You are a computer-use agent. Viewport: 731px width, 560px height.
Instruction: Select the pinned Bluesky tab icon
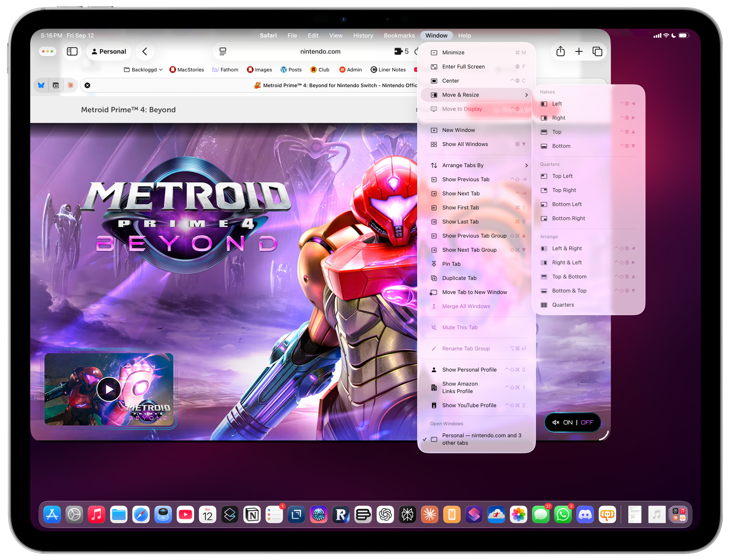[41, 85]
